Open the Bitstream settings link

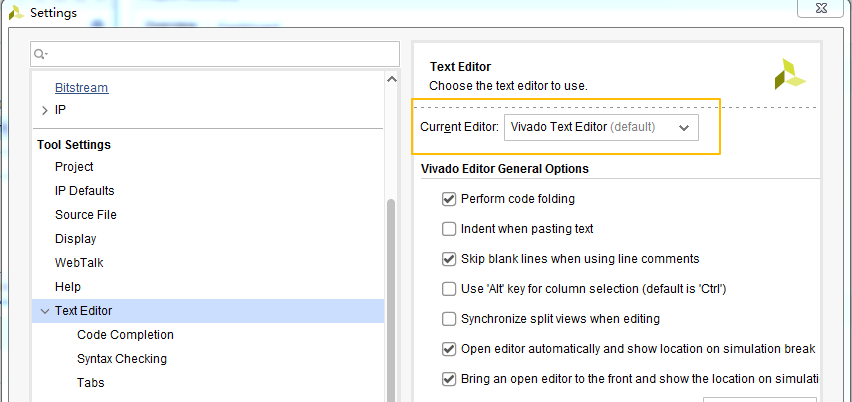point(82,87)
